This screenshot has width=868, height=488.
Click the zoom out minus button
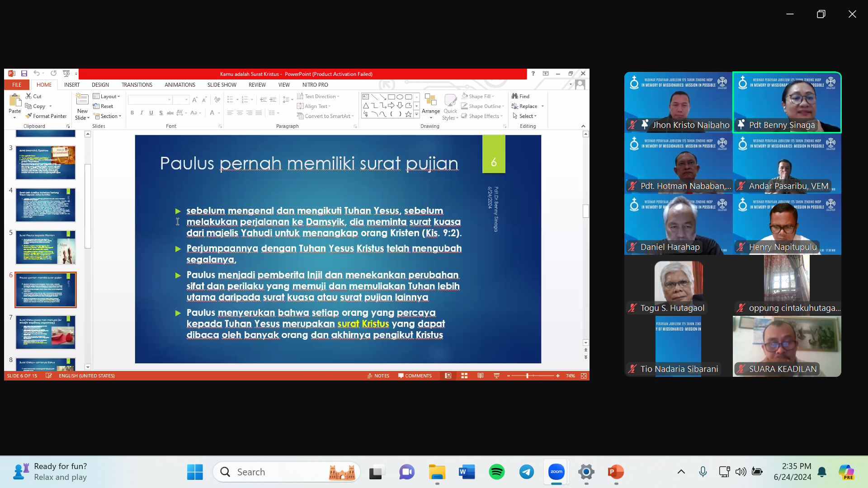(509, 375)
